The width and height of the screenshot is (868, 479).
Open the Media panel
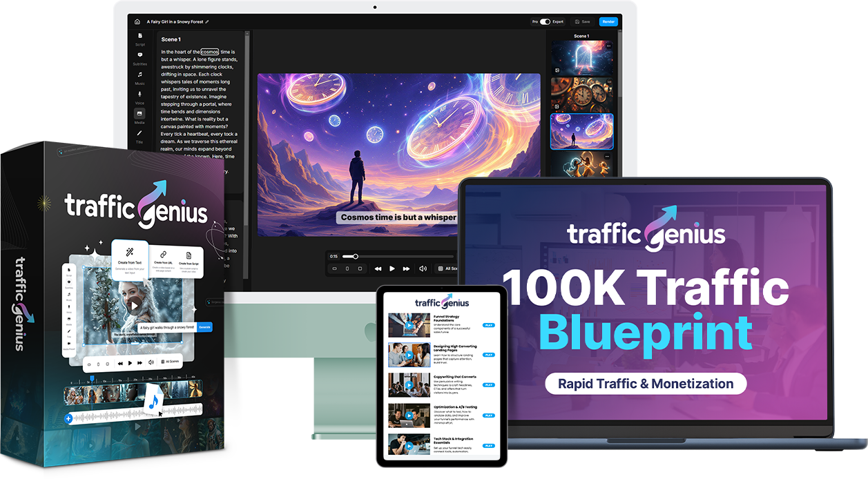pos(140,114)
